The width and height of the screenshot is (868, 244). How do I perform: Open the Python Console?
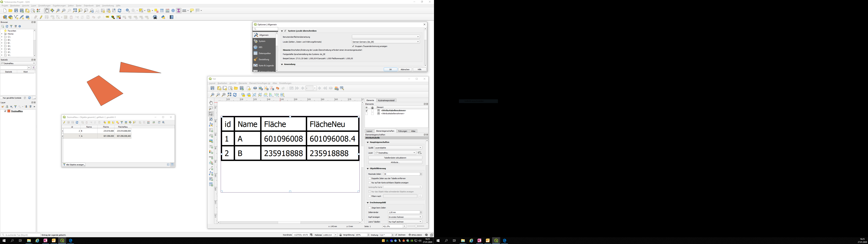tap(163, 17)
